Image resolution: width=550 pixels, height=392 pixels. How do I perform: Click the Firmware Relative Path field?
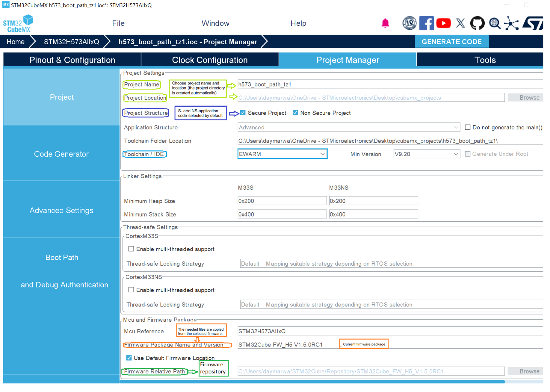(x=371, y=372)
